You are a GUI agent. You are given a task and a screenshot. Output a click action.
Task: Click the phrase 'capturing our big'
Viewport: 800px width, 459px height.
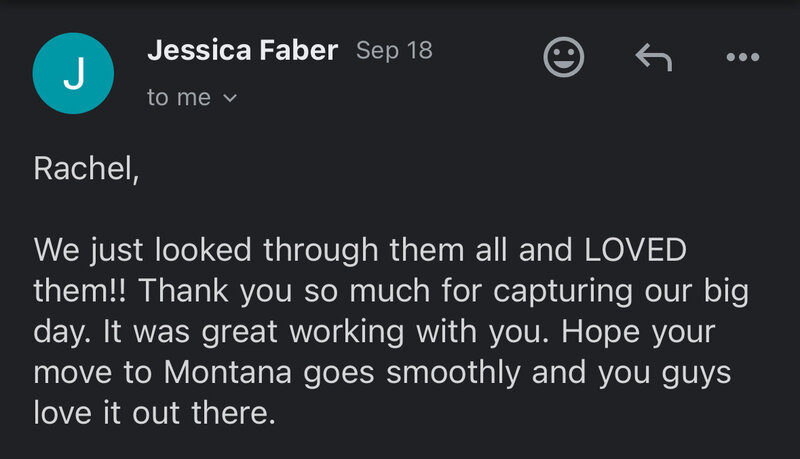click(x=621, y=292)
